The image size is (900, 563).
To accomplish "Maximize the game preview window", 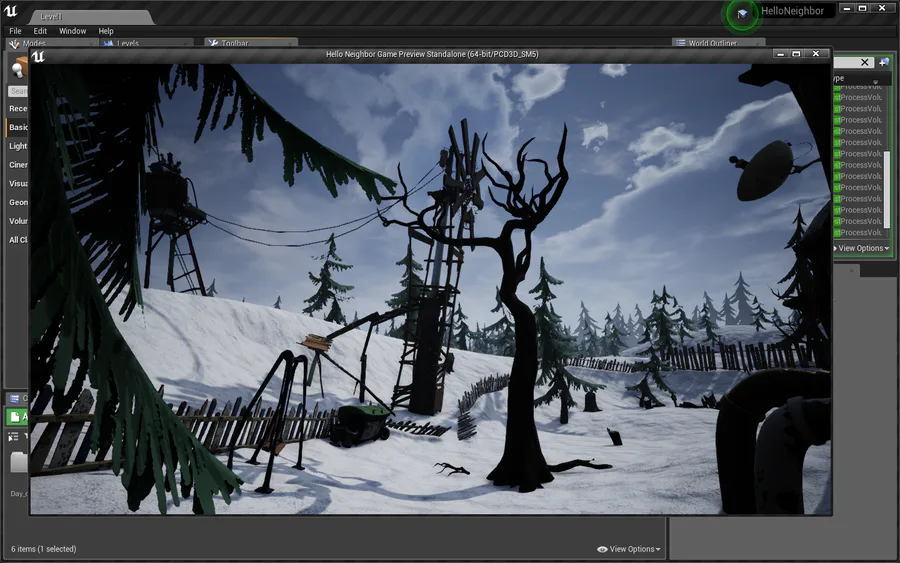I will [796, 54].
